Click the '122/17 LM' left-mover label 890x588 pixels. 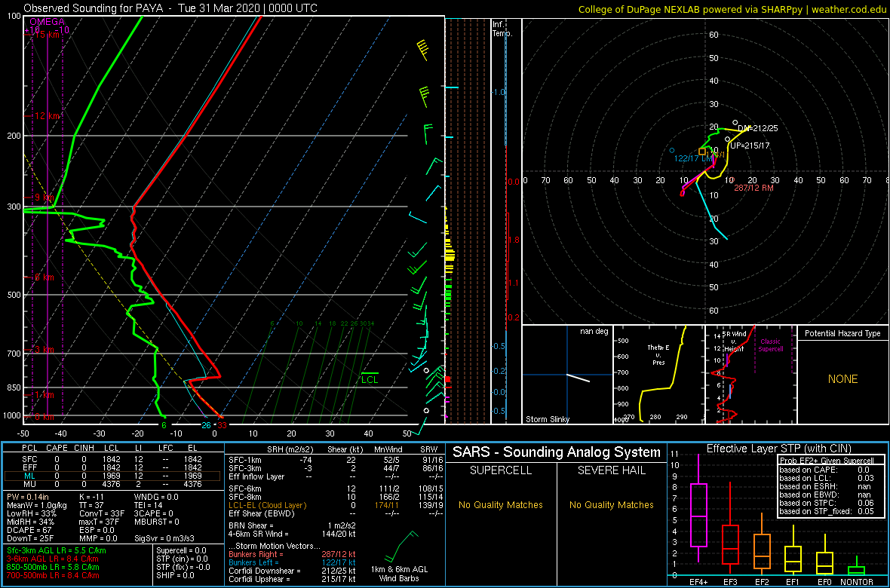pyautogui.click(x=694, y=160)
